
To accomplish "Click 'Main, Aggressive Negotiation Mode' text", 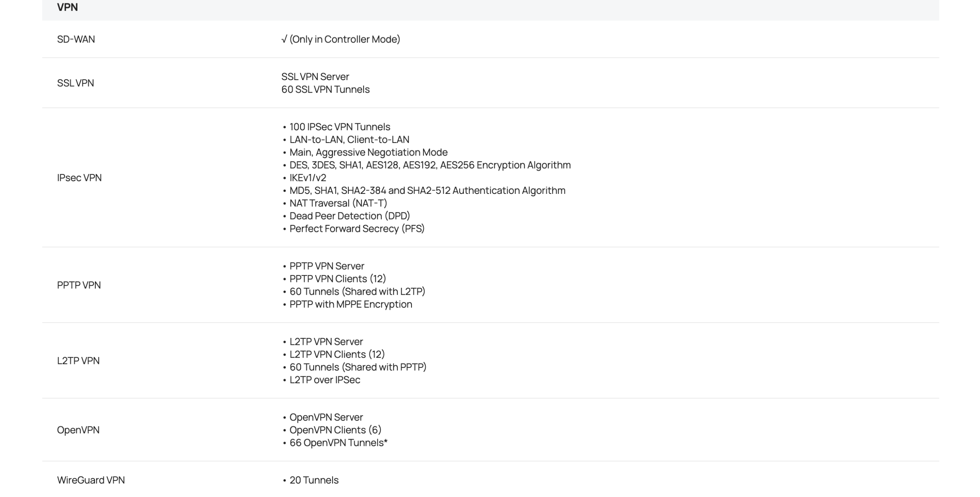I will tap(368, 152).
